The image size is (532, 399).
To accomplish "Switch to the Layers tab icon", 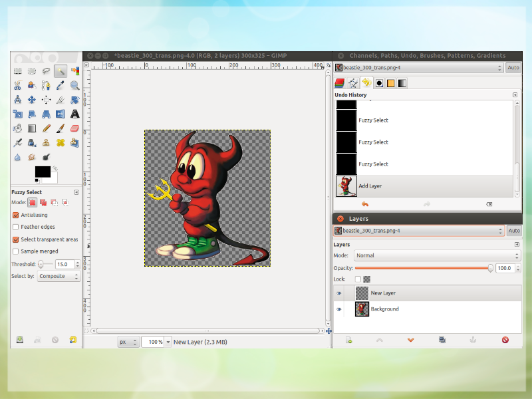I will [340, 82].
